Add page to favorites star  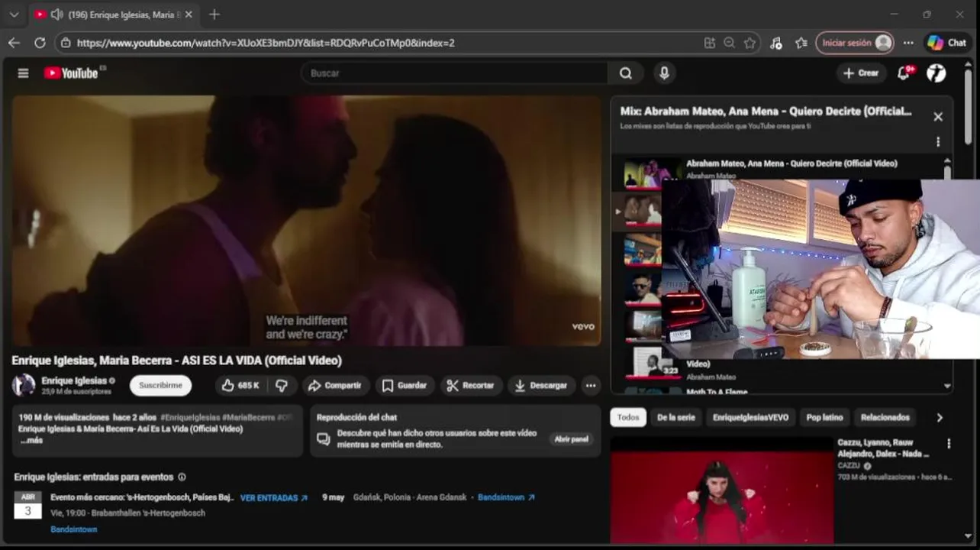pyautogui.click(x=750, y=43)
